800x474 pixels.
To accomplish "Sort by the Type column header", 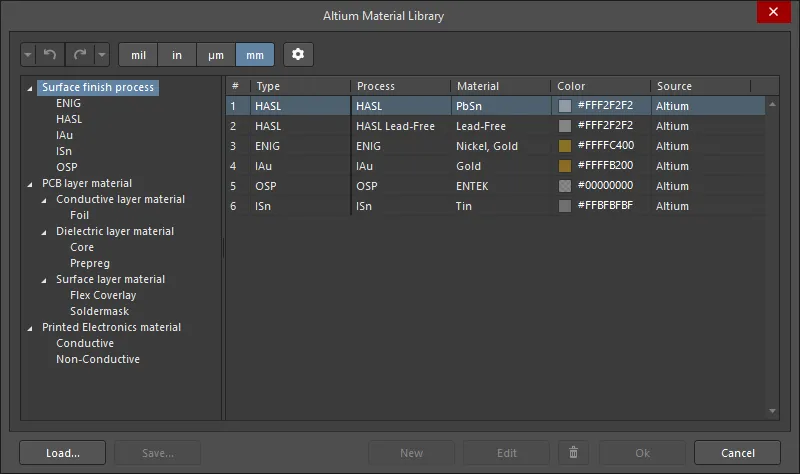I will (x=300, y=86).
